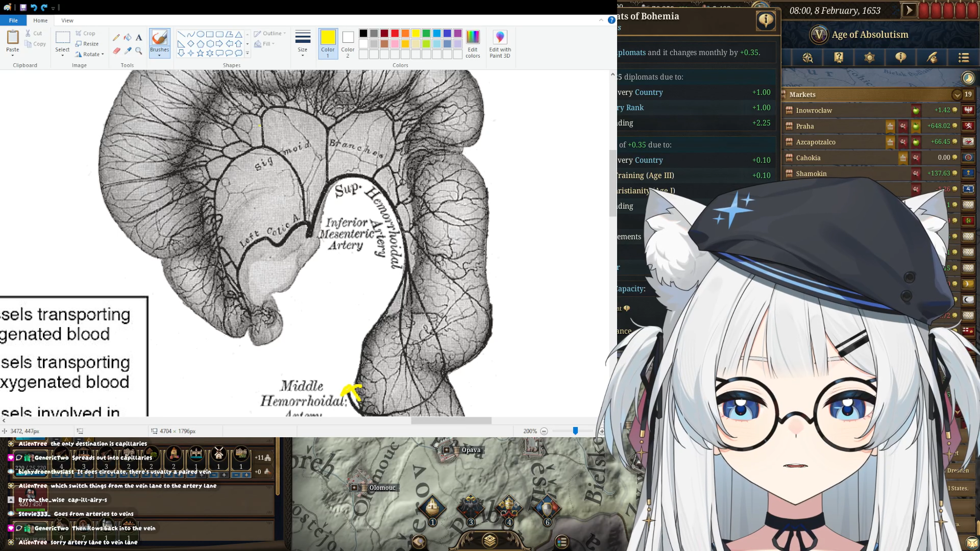This screenshot has height=551, width=980.
Task: Select the five-point star shape
Action: click(x=200, y=53)
